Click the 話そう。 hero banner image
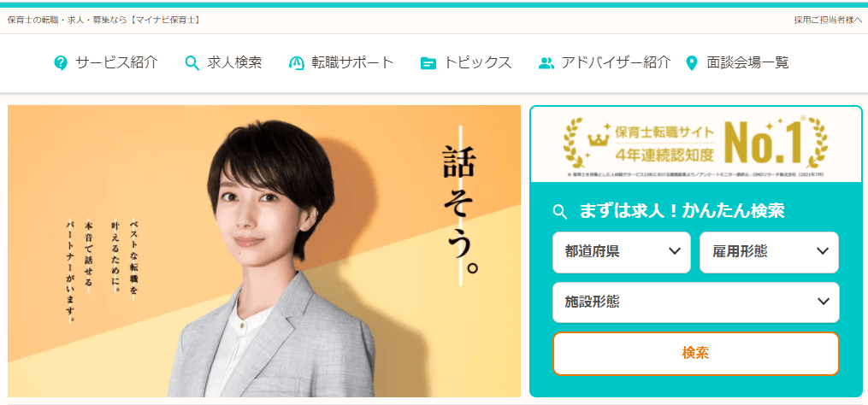 click(x=264, y=251)
